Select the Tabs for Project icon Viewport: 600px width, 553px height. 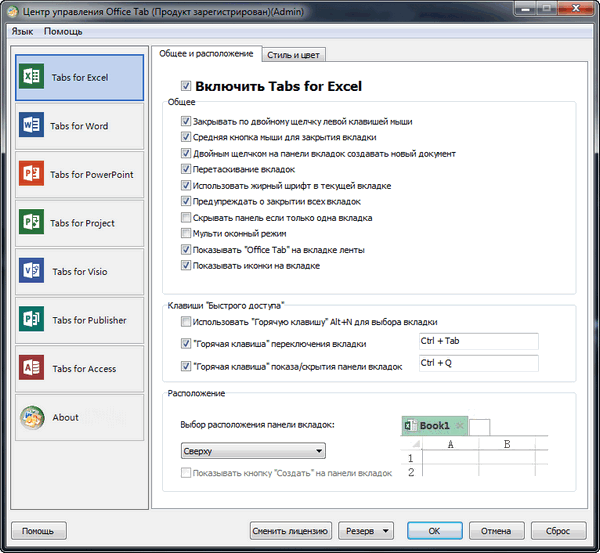(x=31, y=222)
